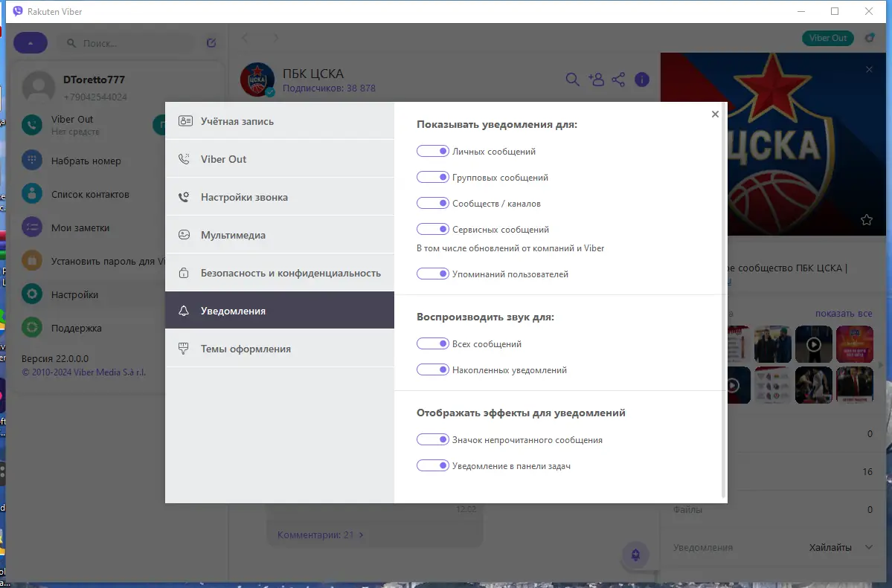Open the Учётная запись settings tab
Image resolution: width=892 pixels, height=588 pixels.
coord(279,121)
